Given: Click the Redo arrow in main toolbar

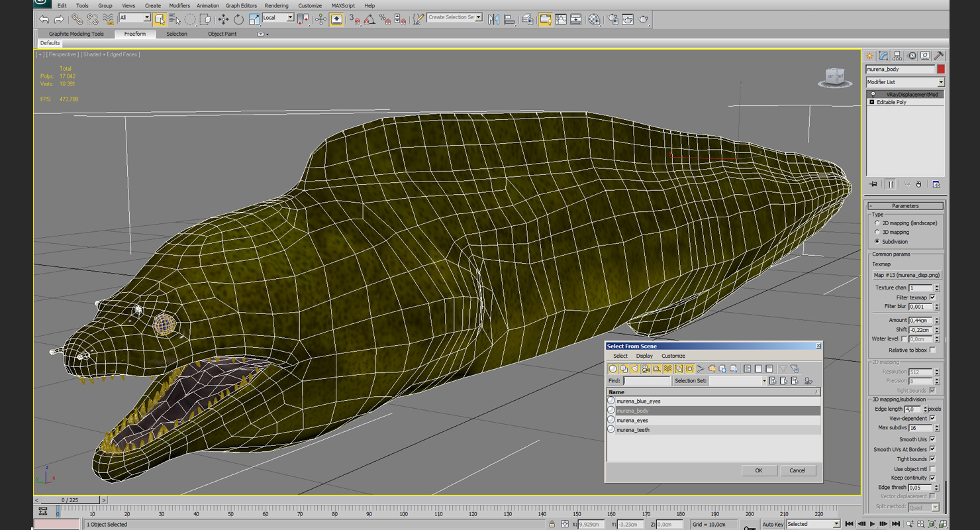Looking at the screenshot, I should (x=58, y=19).
